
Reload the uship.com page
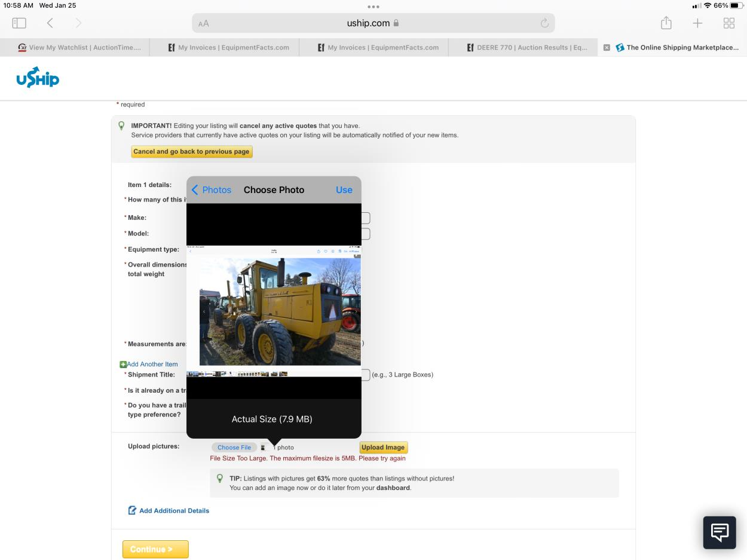[x=544, y=23]
